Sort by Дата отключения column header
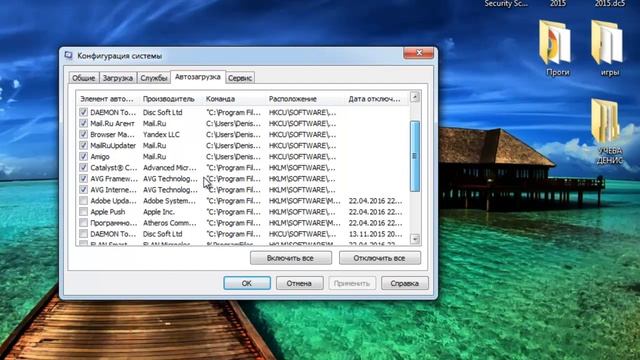Viewport: 640px width, 360px height. [x=376, y=99]
